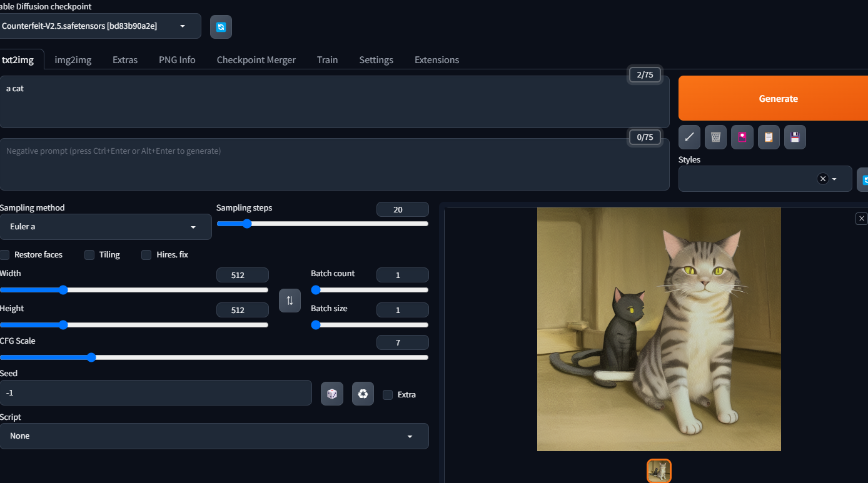Viewport: 868px width, 483px height.
Task: Click the Seed field showing -1
Action: click(156, 393)
